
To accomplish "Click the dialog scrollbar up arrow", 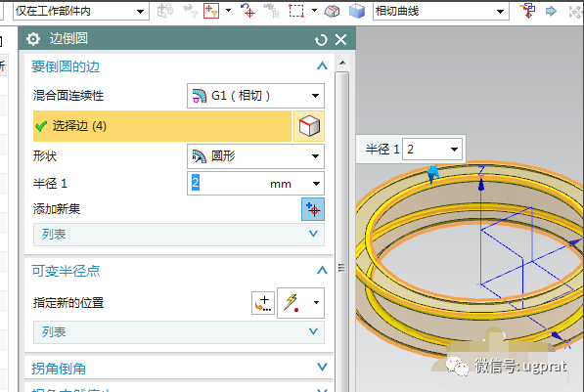I will pyautogui.click(x=342, y=63).
